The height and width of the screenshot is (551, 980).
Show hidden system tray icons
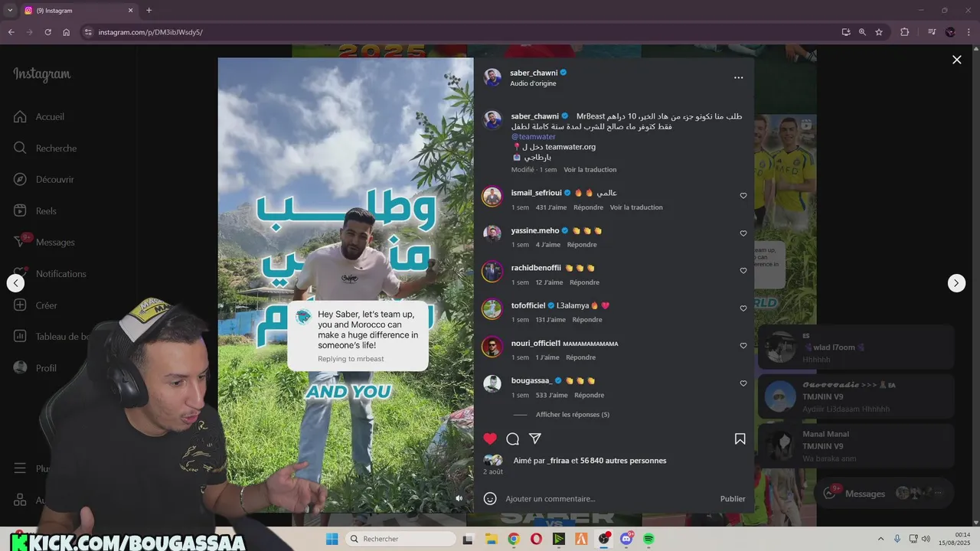(x=880, y=539)
